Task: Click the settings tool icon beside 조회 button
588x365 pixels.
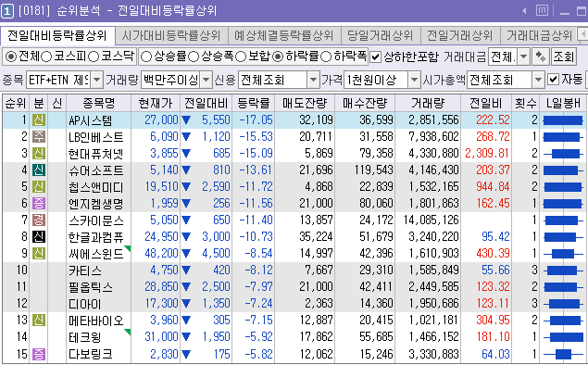Action: pos(541,57)
